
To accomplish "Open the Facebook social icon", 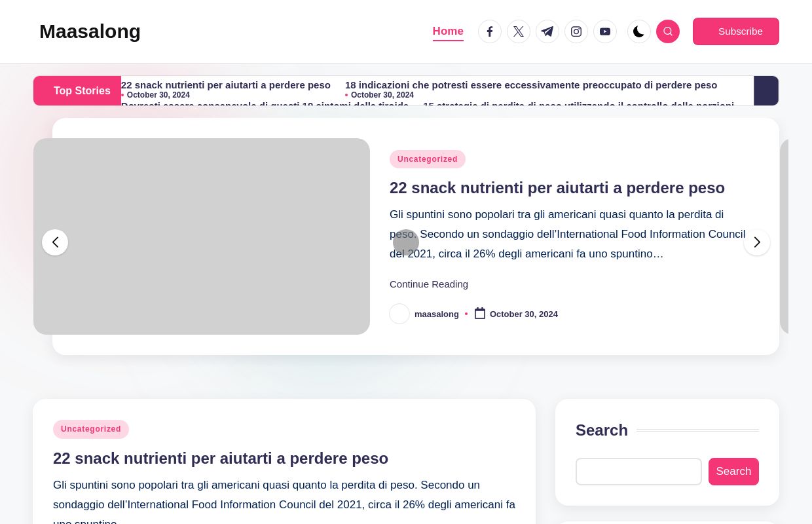I will tap(490, 31).
